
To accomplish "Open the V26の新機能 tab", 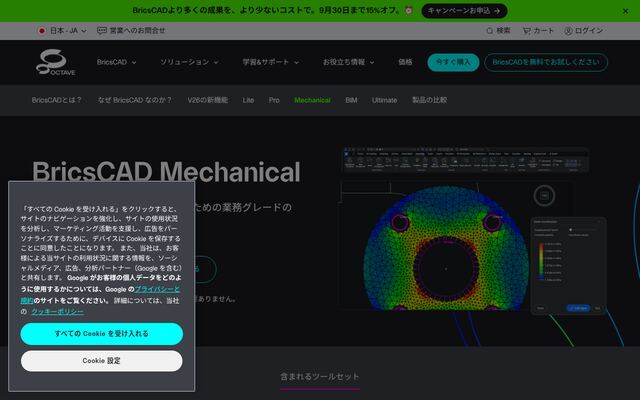I will coord(207,100).
